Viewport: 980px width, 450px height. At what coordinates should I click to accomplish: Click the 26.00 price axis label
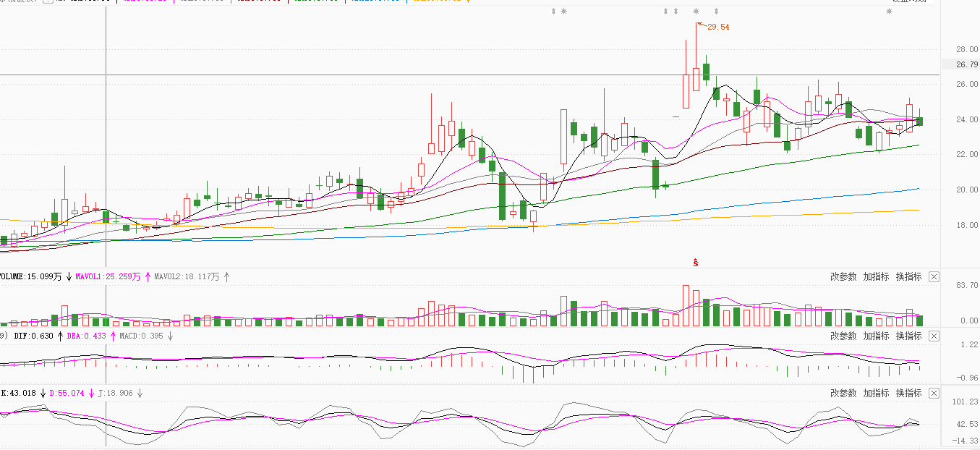(x=967, y=84)
